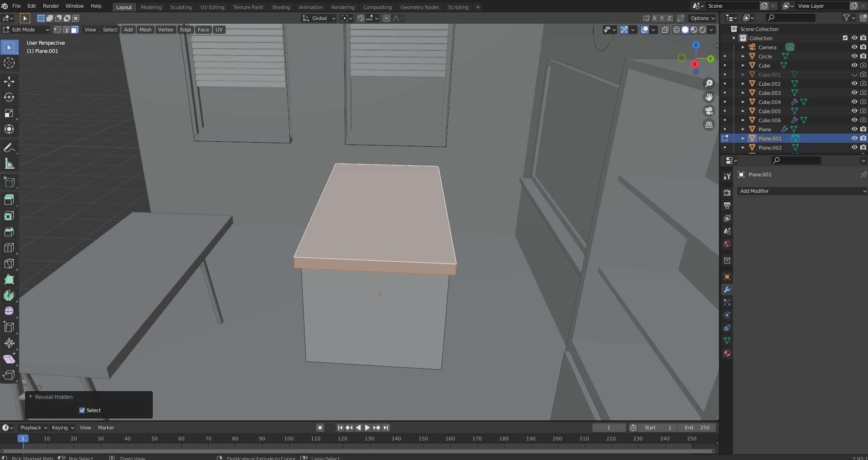Select the Transform tool
Viewport: 868px width, 460px height.
click(x=9, y=129)
